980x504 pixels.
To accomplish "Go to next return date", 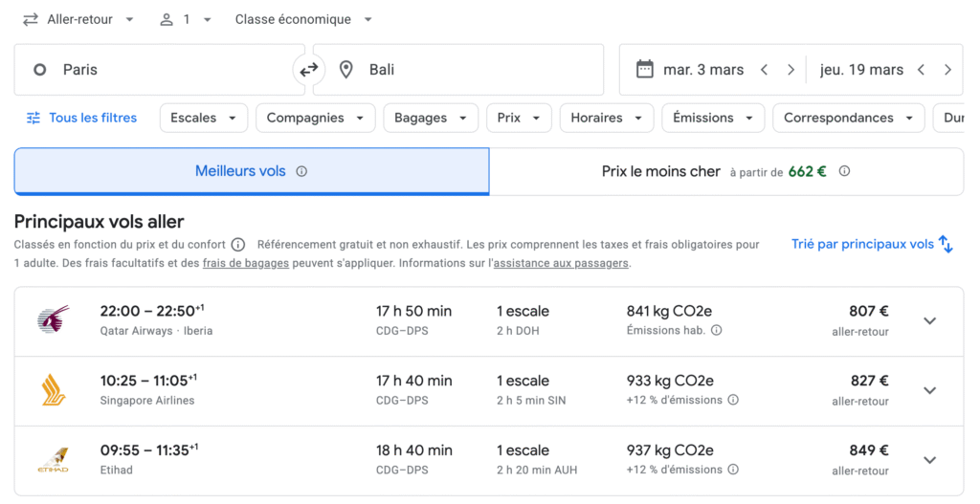I will click(947, 70).
